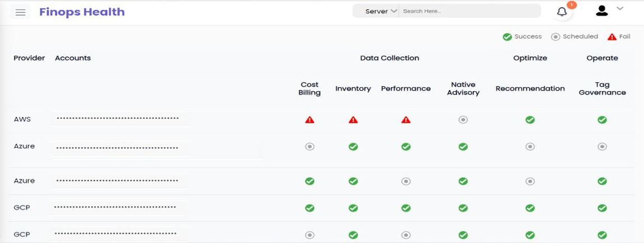
Task: Click the Cost Billing column header
Action: pyautogui.click(x=309, y=88)
